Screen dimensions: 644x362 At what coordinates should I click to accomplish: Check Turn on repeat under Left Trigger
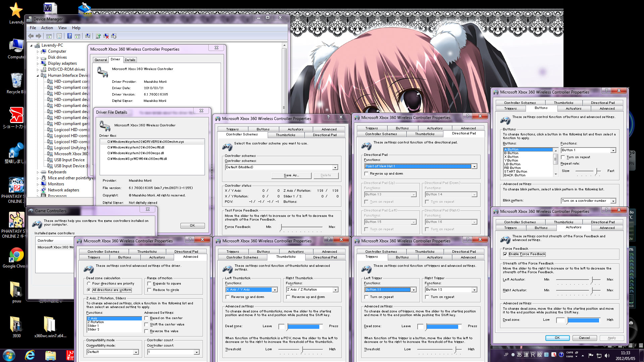click(x=366, y=297)
